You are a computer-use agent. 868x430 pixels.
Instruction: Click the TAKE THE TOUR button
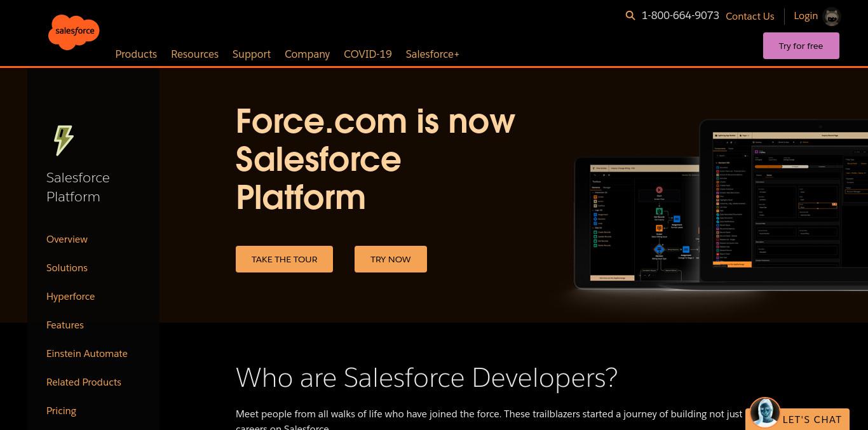(x=284, y=259)
